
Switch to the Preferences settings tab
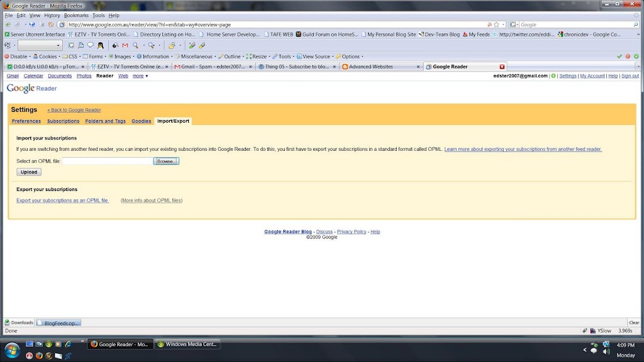point(26,121)
